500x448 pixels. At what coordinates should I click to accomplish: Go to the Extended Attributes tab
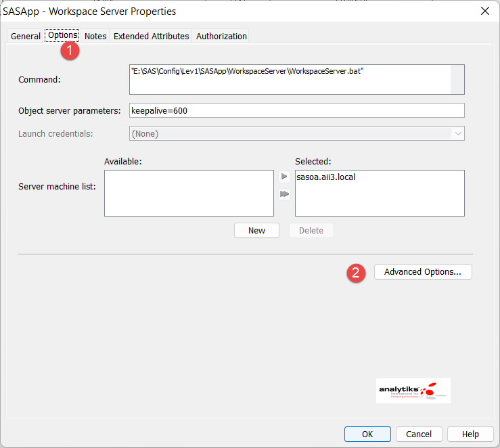151,36
